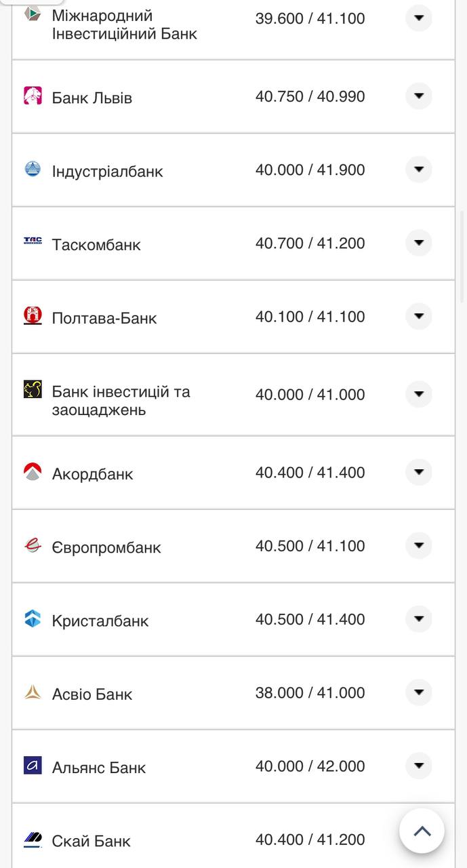Select the Індустріалбанк rate 40.000 / 41.900

(310, 170)
